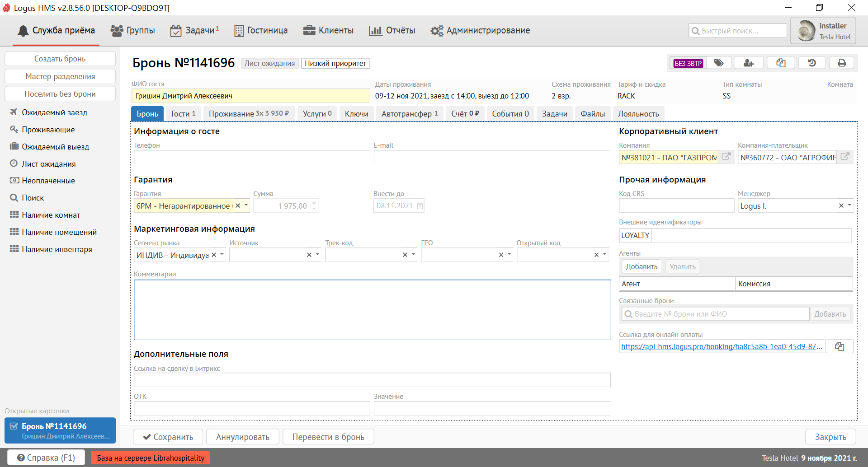The width and height of the screenshot is (868, 467).
Task: Toggle the Лист ожидания status label
Action: pos(269,63)
